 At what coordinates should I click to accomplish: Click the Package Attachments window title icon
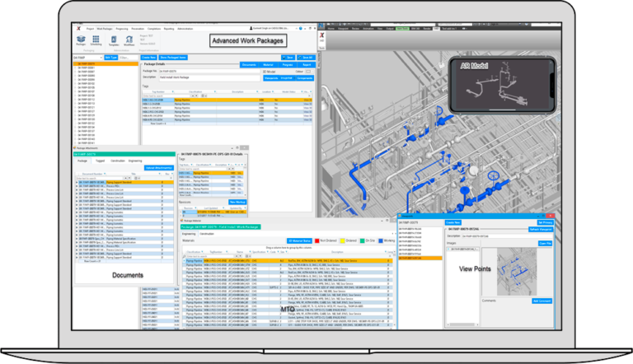[75, 148]
